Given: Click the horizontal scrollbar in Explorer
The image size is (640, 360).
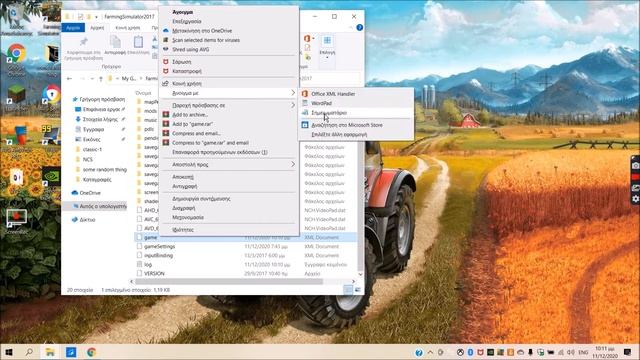Looking at the screenshot, I should (x=229, y=281).
